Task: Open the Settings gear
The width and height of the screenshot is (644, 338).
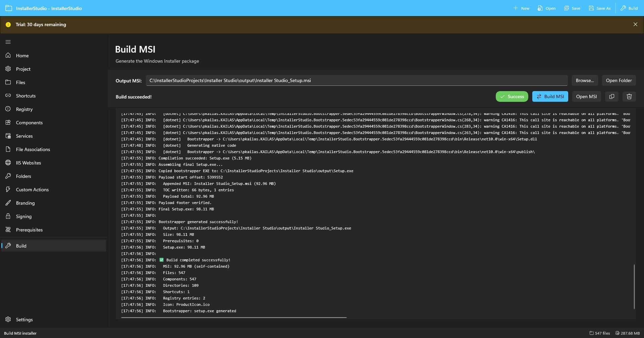Action: [8, 320]
